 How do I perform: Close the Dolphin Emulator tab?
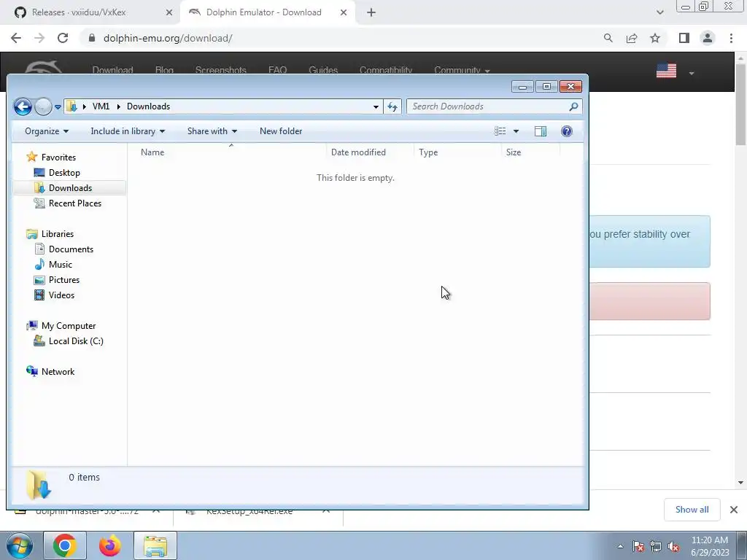344,12
